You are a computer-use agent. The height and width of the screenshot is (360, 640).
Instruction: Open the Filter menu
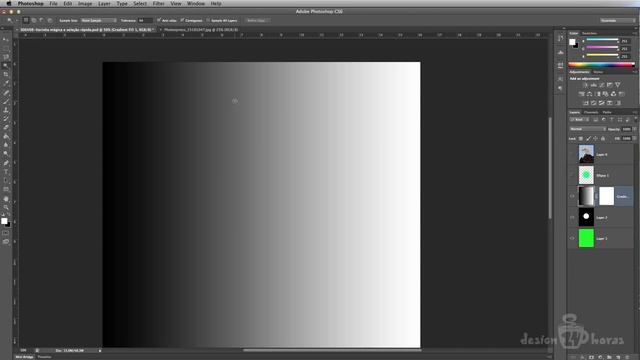point(159,3)
